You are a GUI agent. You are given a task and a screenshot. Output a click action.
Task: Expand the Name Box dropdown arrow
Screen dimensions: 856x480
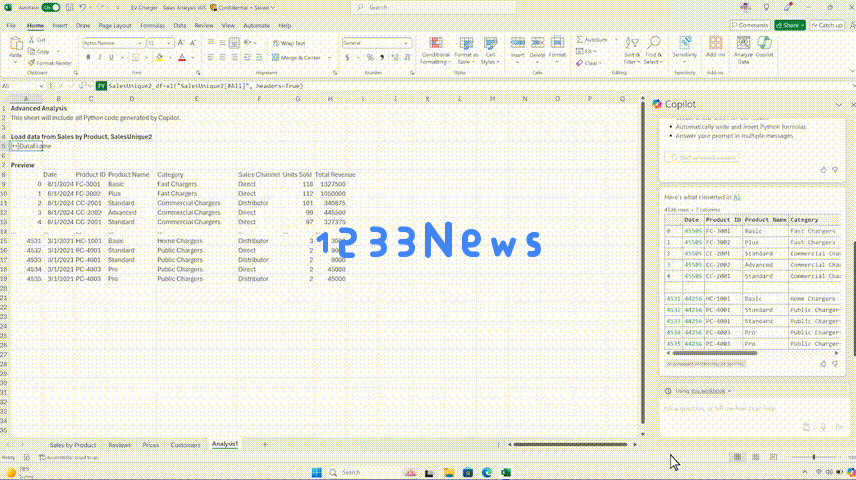coord(41,86)
